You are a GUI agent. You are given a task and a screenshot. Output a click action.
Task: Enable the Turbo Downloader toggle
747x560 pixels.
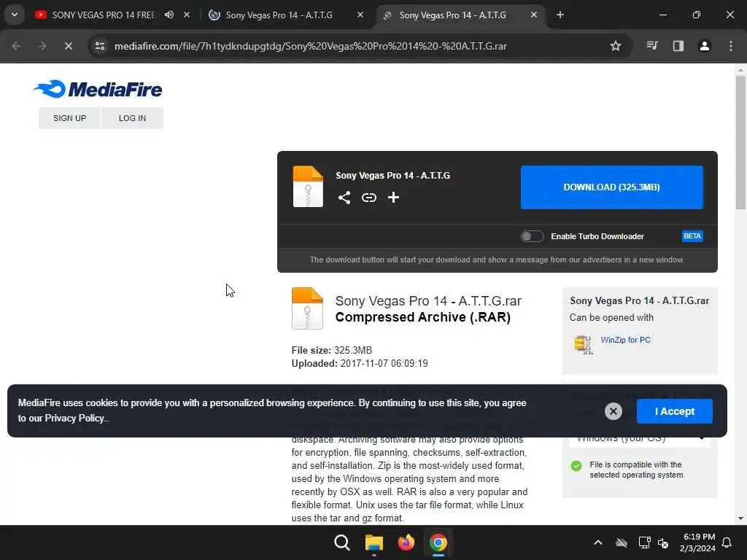[x=532, y=236]
